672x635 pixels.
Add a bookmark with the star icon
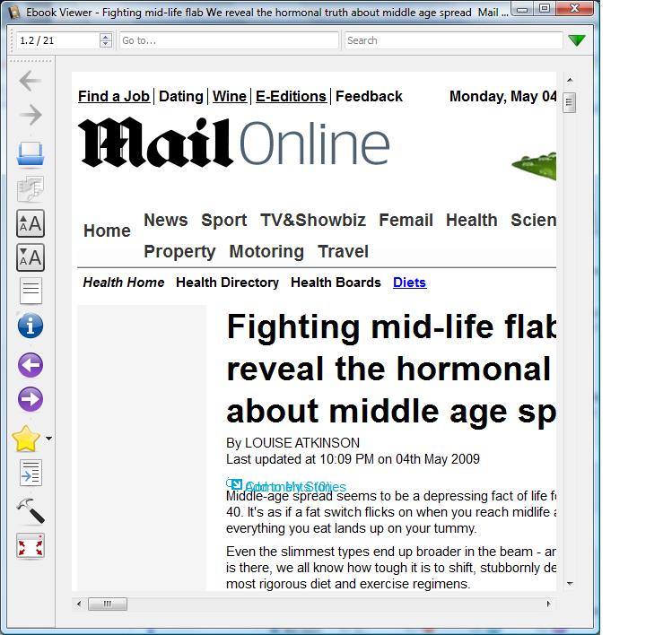click(26, 439)
